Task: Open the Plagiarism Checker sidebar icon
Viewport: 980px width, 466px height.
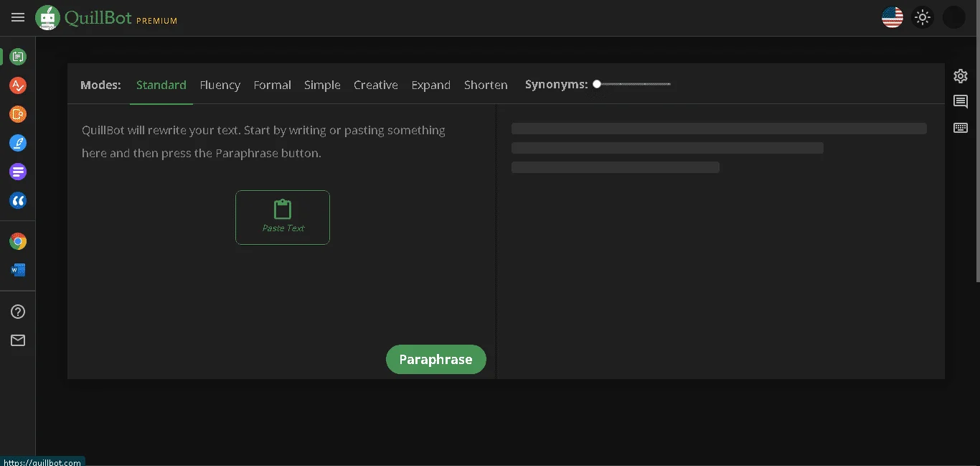Action: (x=18, y=114)
